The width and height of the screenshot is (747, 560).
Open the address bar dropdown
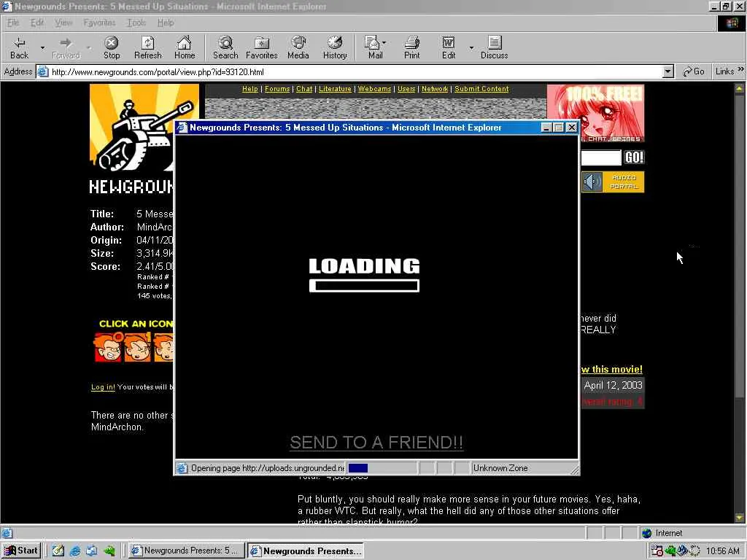pos(668,72)
